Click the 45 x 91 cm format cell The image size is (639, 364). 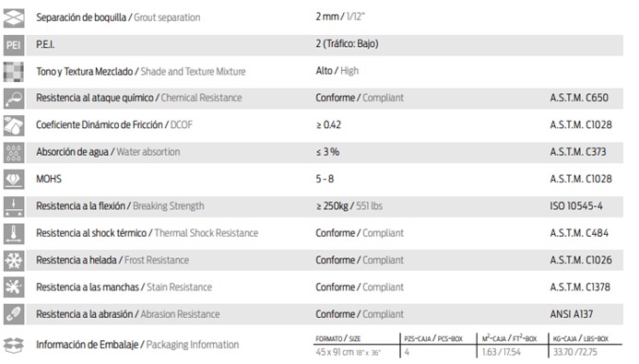(348, 352)
